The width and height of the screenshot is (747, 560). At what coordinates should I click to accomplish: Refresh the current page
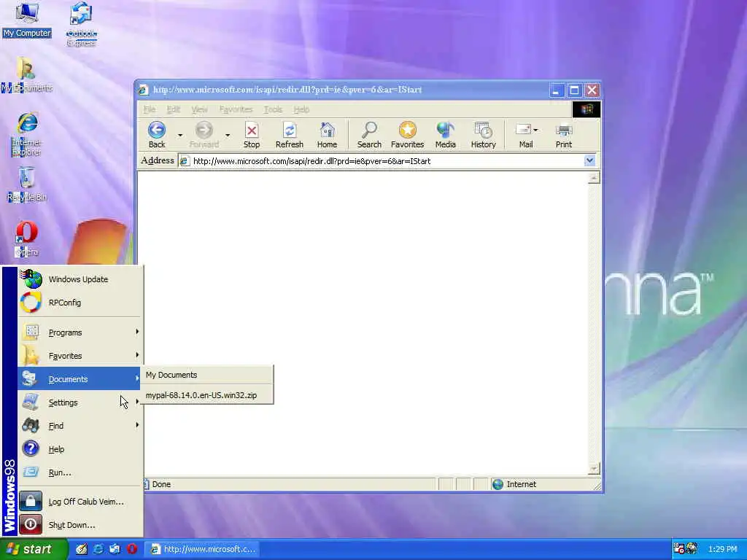click(289, 135)
